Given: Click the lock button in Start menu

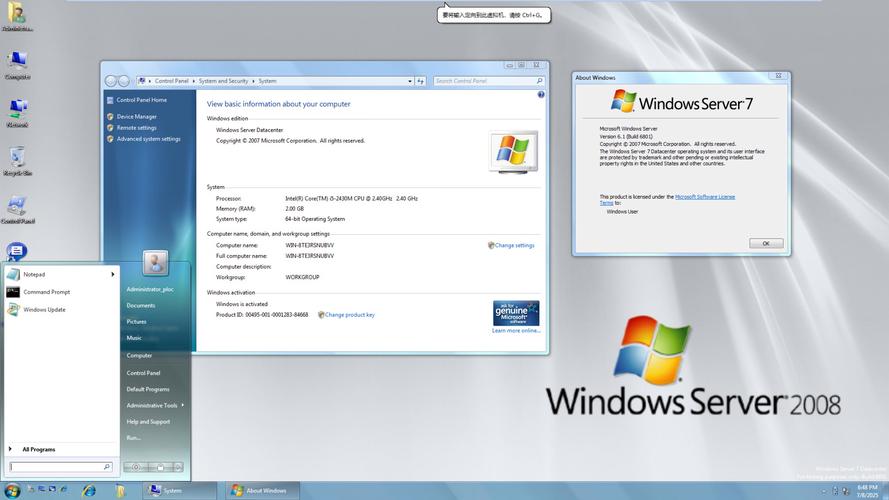Looking at the screenshot, I should 160,467.
